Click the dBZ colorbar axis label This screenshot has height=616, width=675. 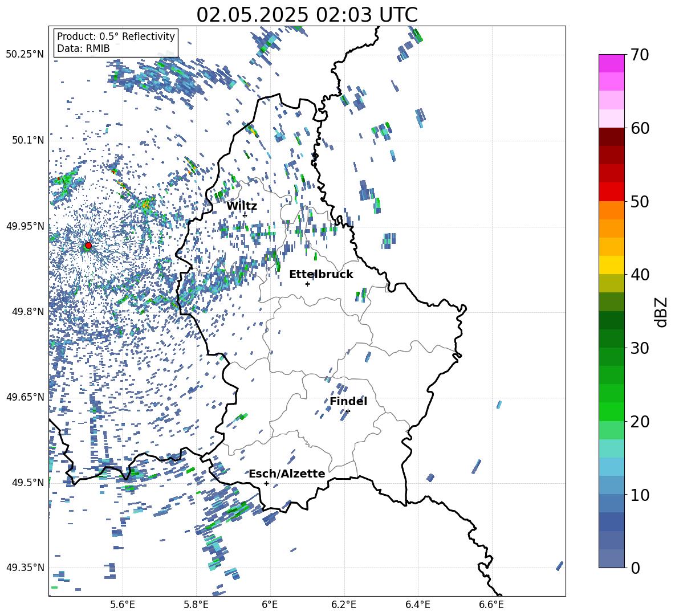point(662,312)
